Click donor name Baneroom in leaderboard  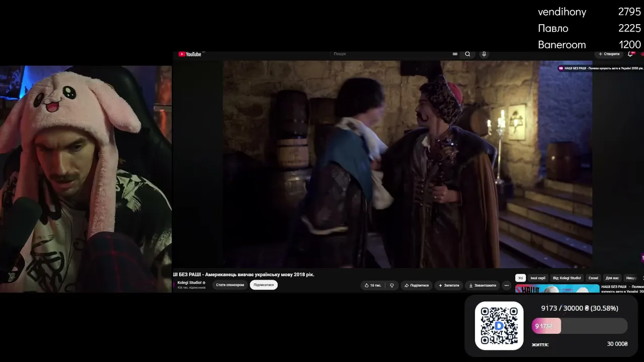tap(562, 45)
